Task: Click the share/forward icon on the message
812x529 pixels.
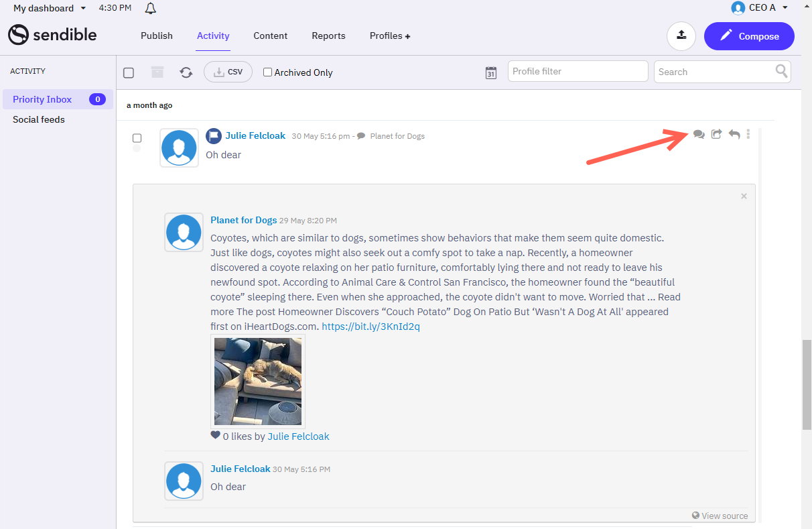Action: 716,134
